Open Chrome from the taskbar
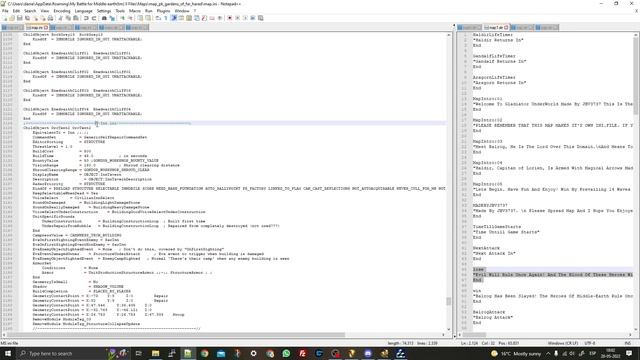640x360 pixels. click(x=204, y=353)
